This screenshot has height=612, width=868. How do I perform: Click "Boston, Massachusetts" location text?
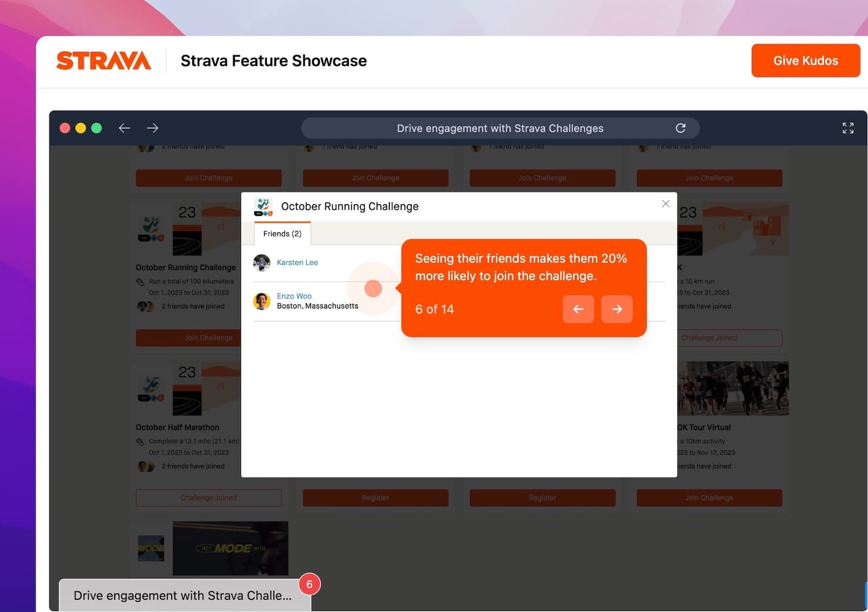click(318, 306)
